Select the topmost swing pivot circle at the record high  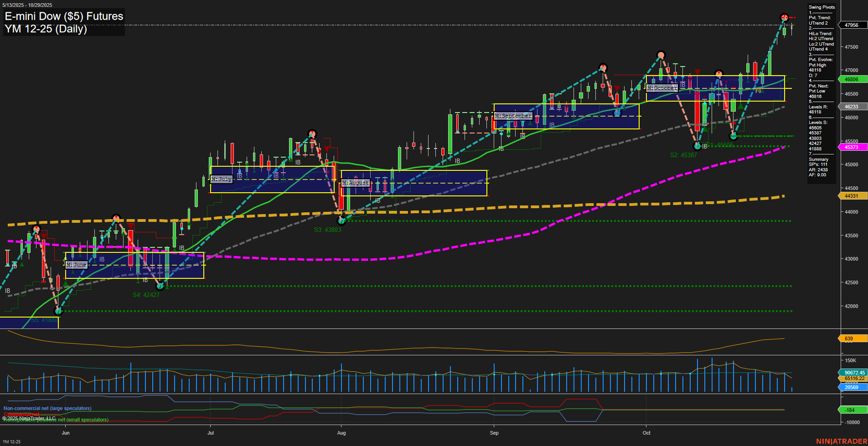click(783, 17)
